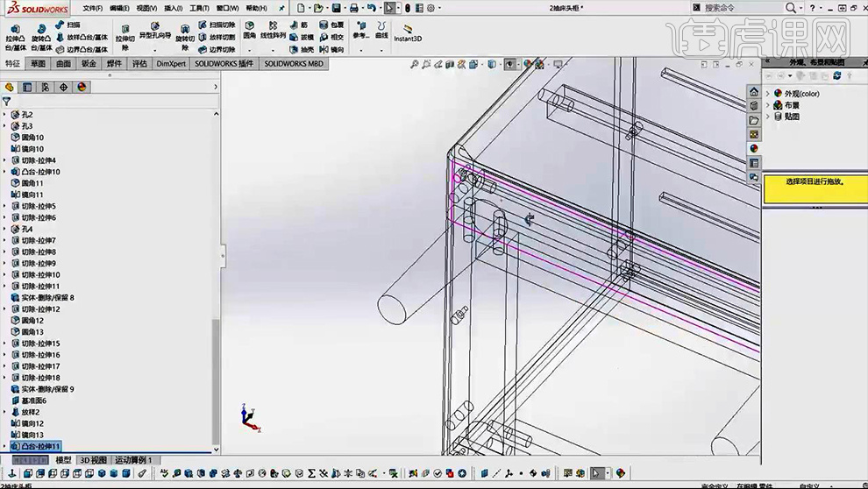The height and width of the screenshot is (489, 868).
Task: Switch to the 运动算例 1 tab
Action: pyautogui.click(x=133, y=460)
